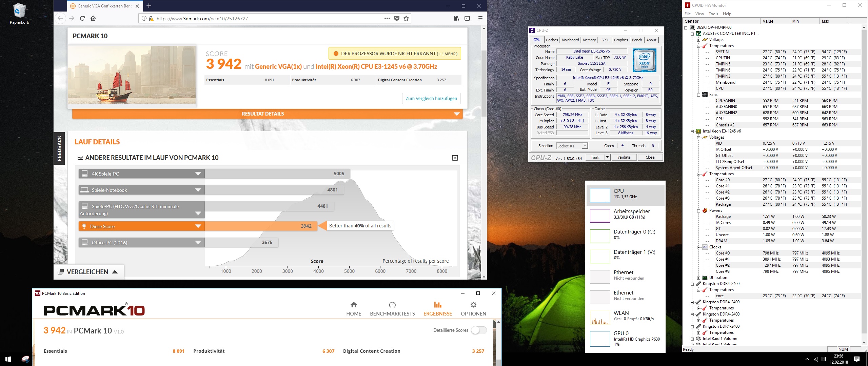Open Benchmarktests in PCMark 10
The image size is (868, 366).
[x=392, y=308]
